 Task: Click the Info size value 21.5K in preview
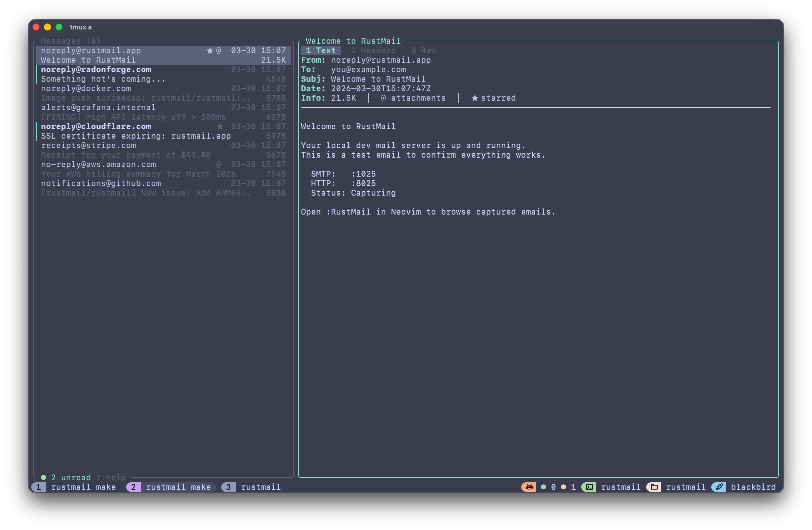click(343, 98)
